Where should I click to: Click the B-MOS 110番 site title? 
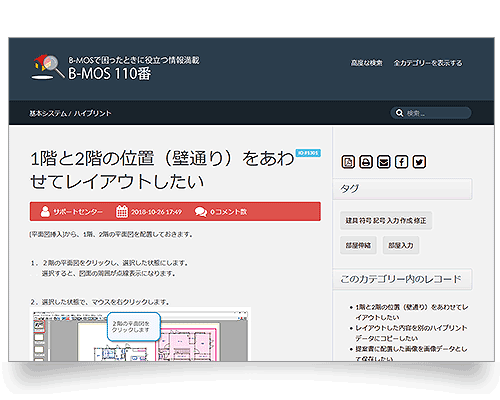click(110, 74)
